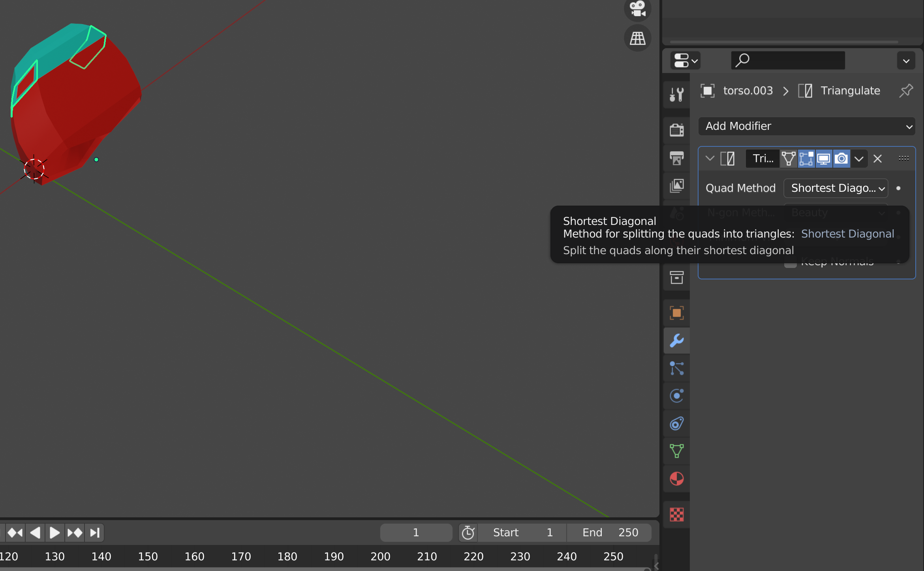Image resolution: width=924 pixels, height=571 pixels.
Task: Click frame 150 on the timeline ruler
Action: tap(148, 556)
